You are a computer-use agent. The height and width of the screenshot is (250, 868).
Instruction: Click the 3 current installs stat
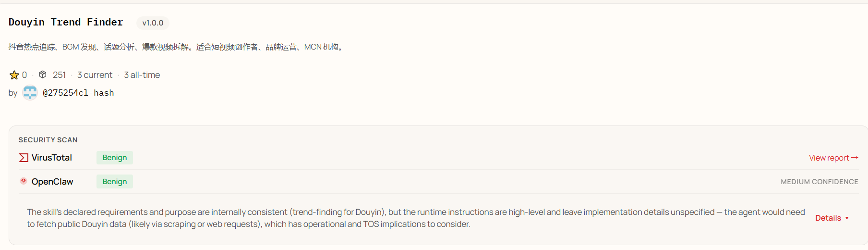point(95,75)
